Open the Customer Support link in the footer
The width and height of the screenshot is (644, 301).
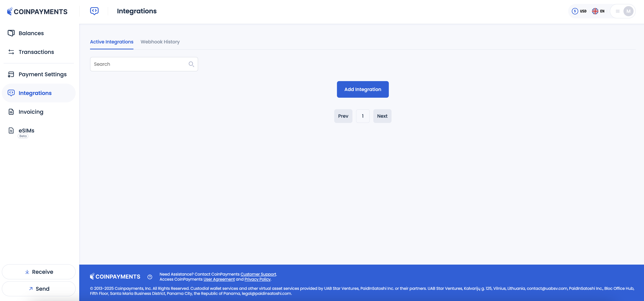click(x=258, y=274)
